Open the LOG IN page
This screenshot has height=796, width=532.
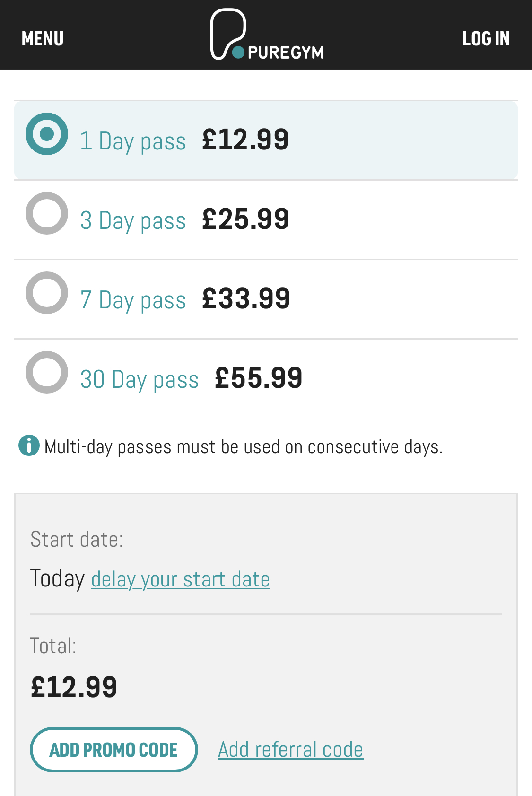point(486,39)
